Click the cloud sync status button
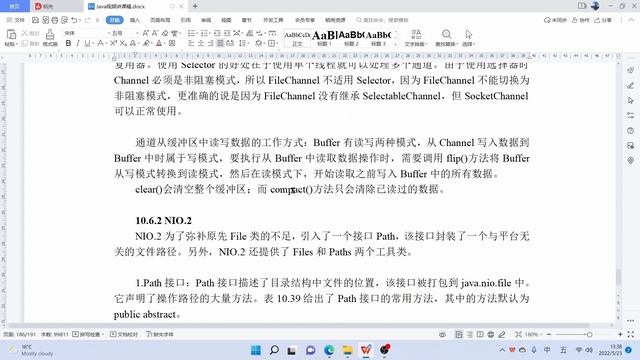 [x=555, y=20]
